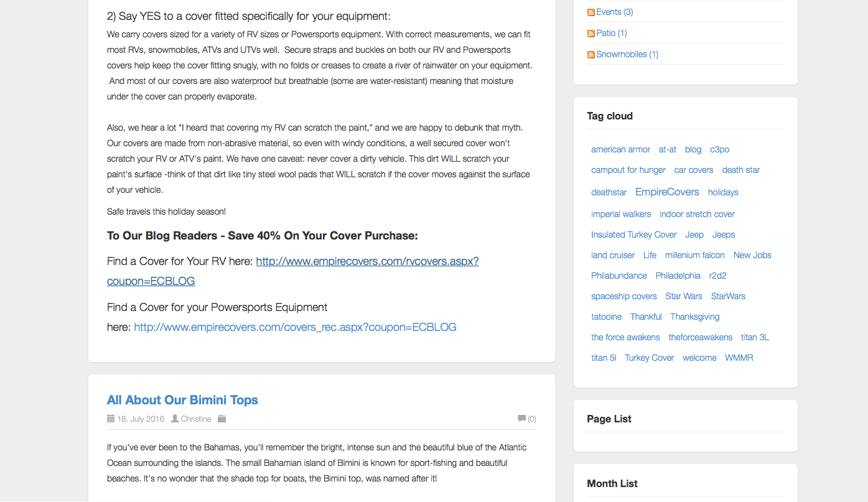This screenshot has width=868, height=502.
Task: Click the RSS icon beside Snowmobiles
Action: point(590,55)
